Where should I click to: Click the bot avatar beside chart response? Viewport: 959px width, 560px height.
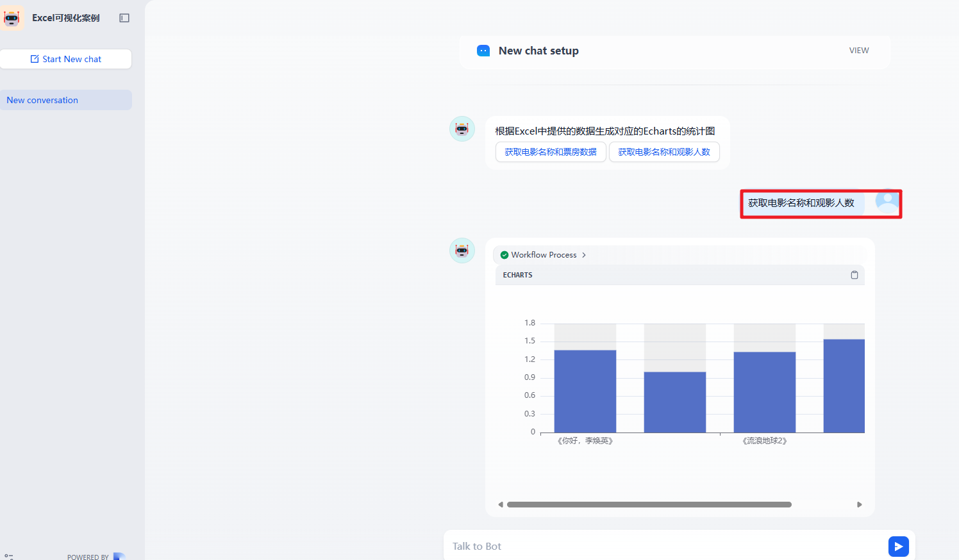point(462,251)
